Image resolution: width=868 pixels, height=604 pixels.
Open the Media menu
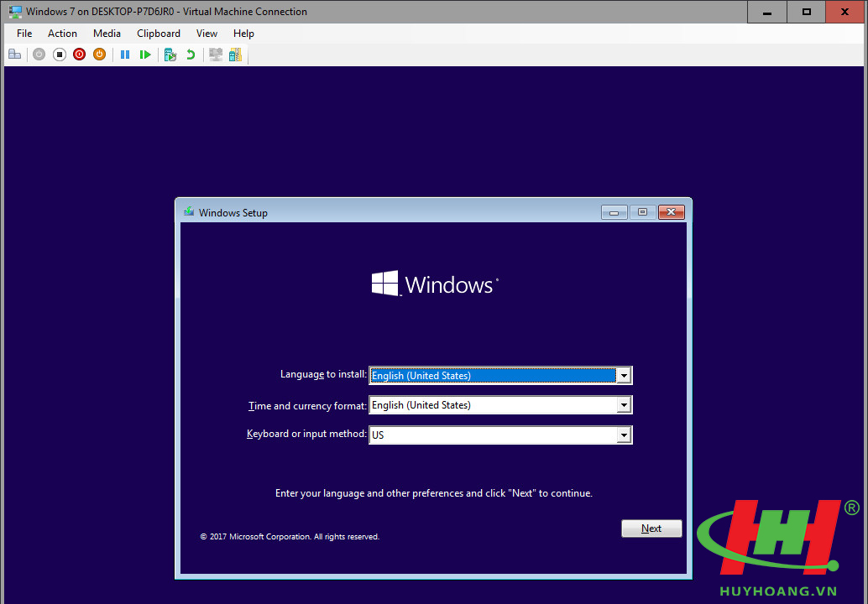[x=107, y=34]
